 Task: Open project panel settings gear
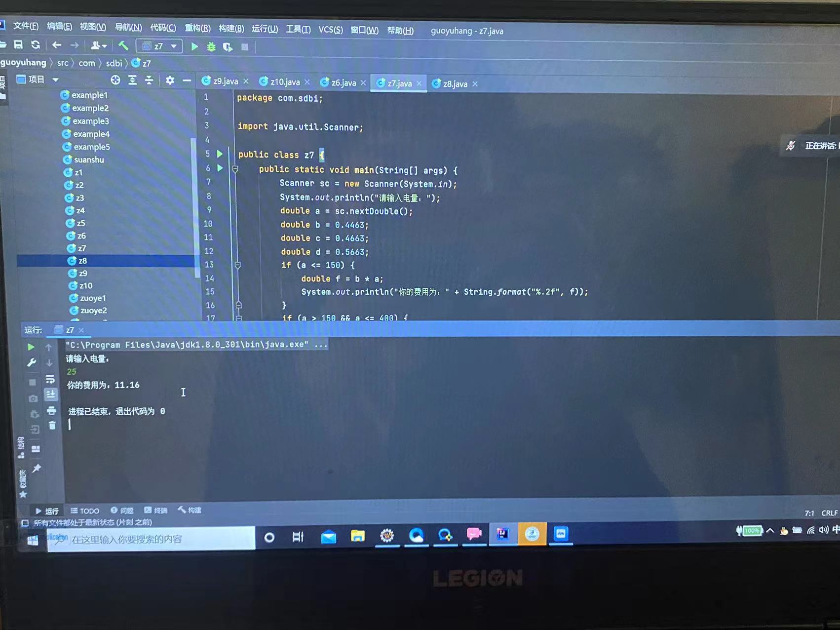[170, 80]
